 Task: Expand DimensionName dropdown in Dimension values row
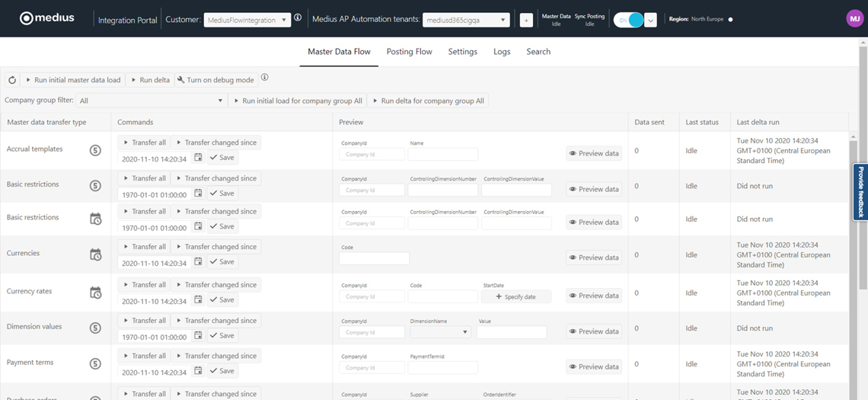(441, 332)
